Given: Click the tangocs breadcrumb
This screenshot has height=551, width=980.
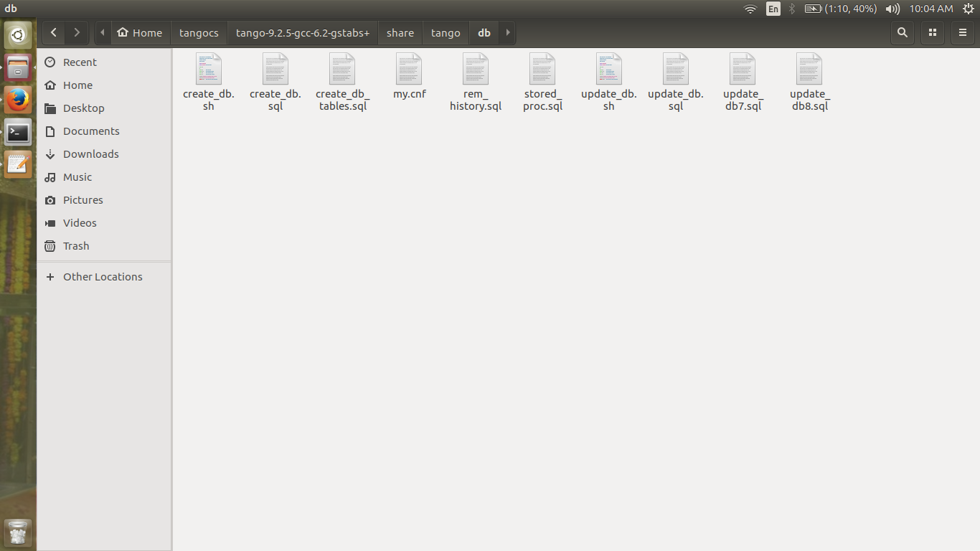Looking at the screenshot, I should [x=199, y=32].
